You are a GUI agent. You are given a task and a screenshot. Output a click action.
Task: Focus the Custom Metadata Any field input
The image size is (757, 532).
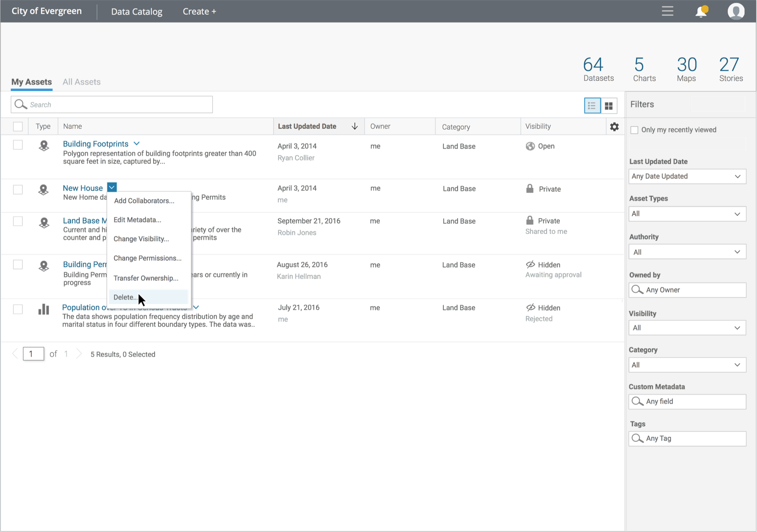(x=687, y=401)
